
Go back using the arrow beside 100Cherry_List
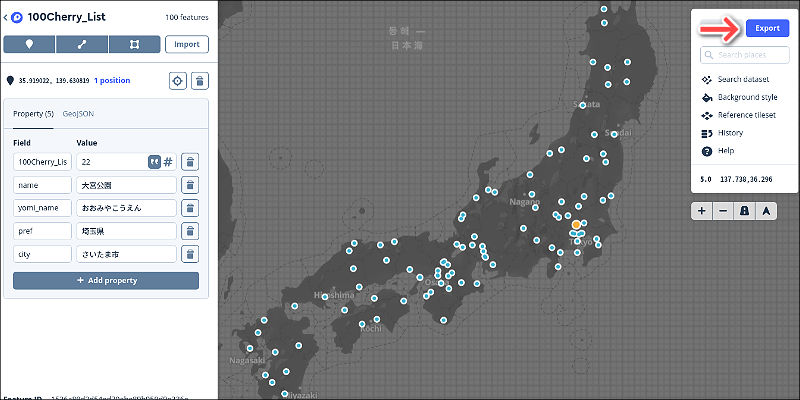[x=5, y=17]
